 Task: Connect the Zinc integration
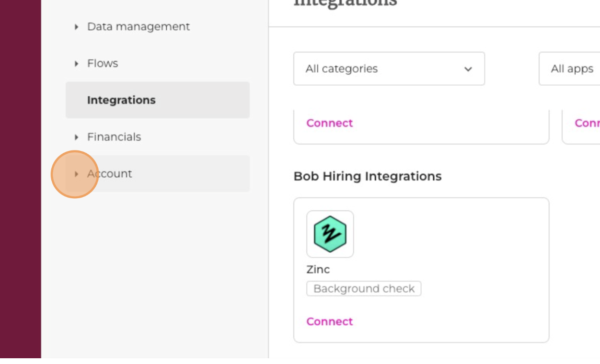click(330, 321)
